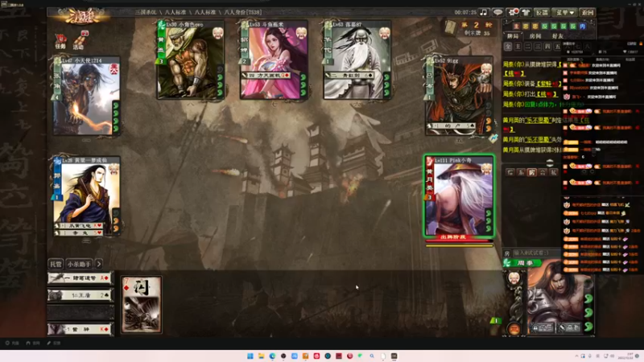Click the chat input field
This screenshot has height=362, width=644.
tap(536, 253)
